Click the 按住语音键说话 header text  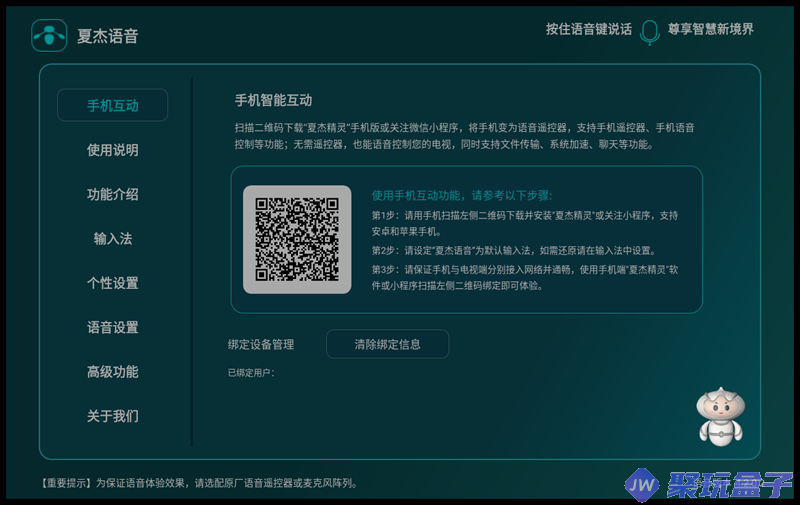tap(589, 30)
